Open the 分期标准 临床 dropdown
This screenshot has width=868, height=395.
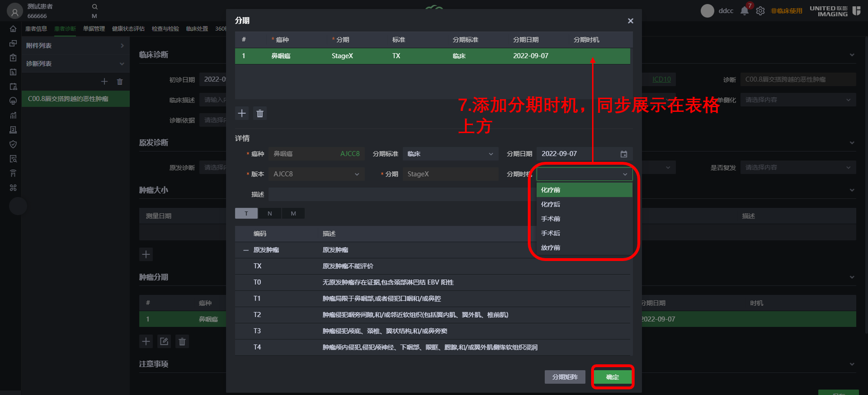coord(450,154)
